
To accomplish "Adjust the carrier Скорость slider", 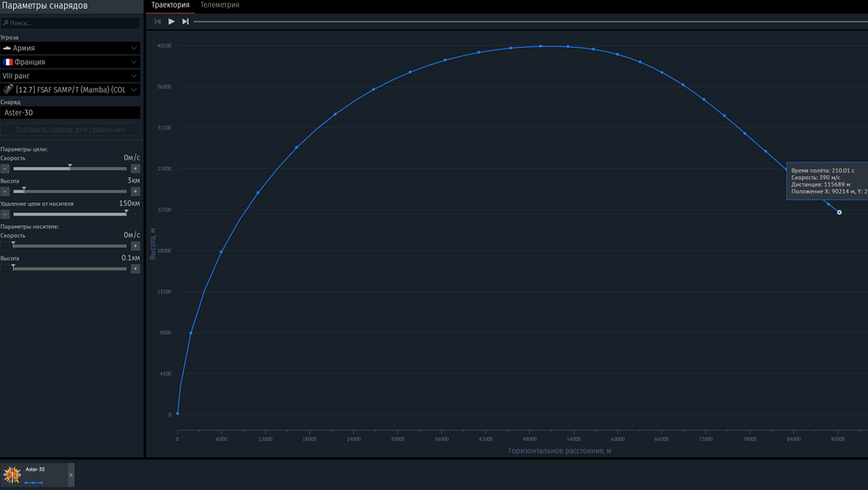I will [x=69, y=246].
